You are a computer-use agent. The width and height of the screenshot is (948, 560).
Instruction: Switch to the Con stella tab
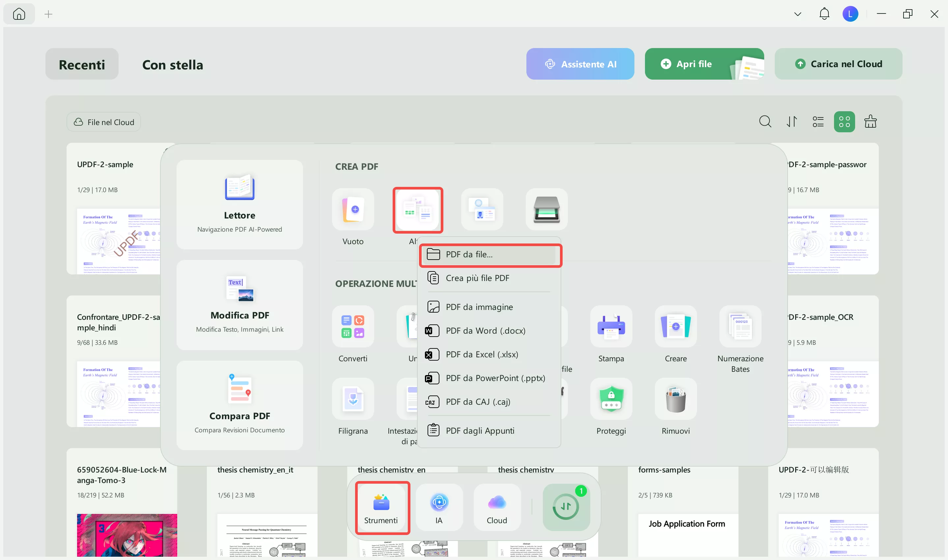pyautogui.click(x=173, y=64)
